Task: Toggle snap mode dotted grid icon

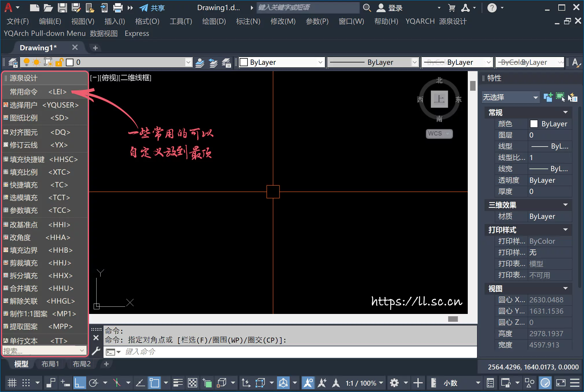Action: (x=26, y=383)
